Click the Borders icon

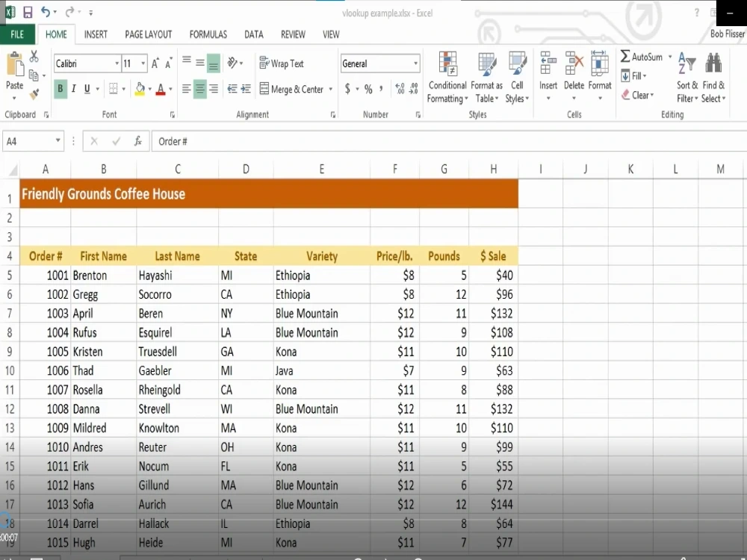(x=114, y=89)
